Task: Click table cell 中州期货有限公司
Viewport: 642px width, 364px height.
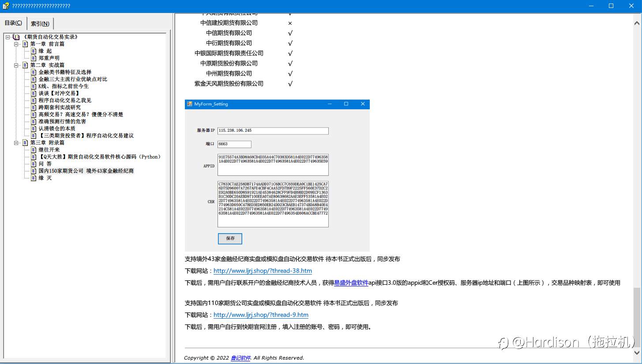Action: click(x=229, y=74)
